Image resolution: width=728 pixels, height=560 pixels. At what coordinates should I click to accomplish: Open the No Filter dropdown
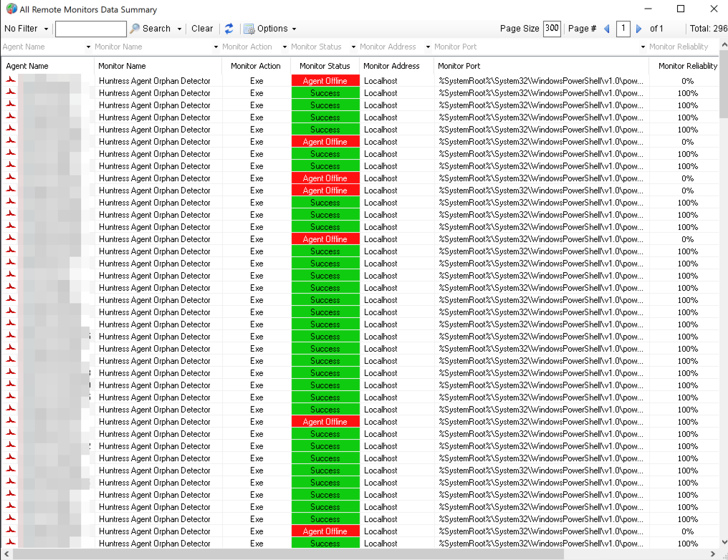click(26, 29)
